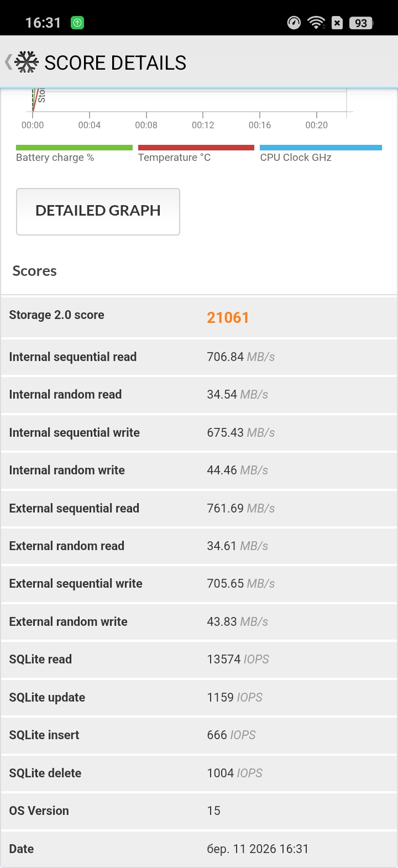Select the green Battery charge legend bar
The height and width of the screenshot is (868, 398).
pyautogui.click(x=74, y=148)
